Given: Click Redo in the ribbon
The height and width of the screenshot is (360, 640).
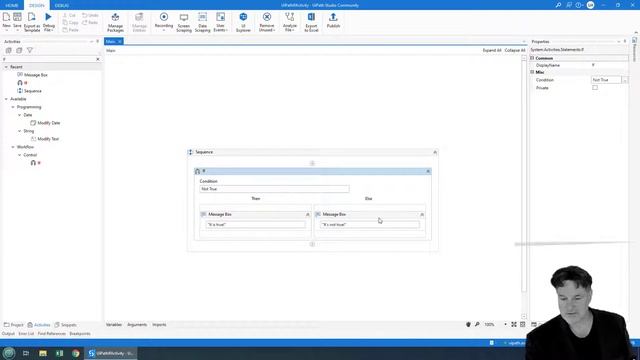Looking at the screenshot, I should pos(90,22).
